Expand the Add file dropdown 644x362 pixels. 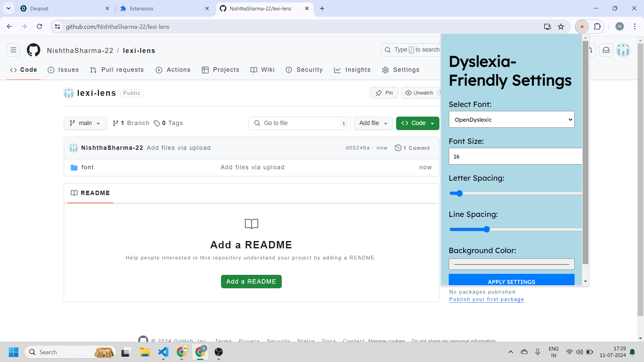point(373,123)
